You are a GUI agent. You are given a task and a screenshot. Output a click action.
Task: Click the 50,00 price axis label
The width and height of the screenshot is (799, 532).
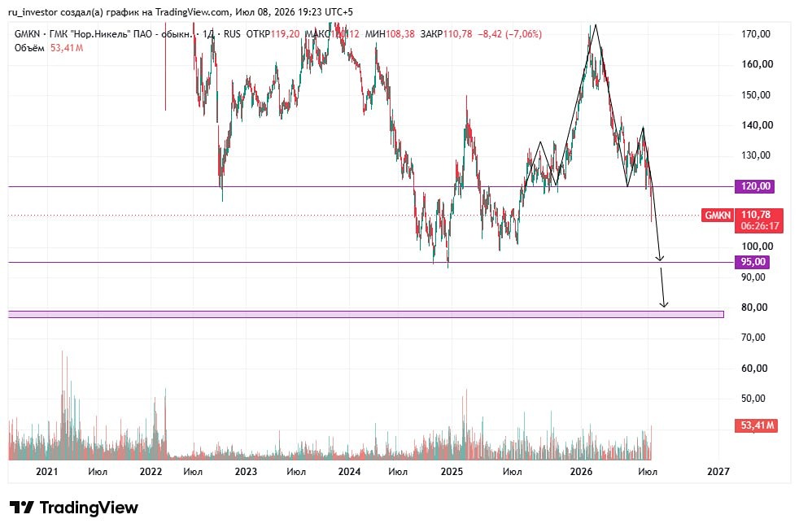tap(753, 398)
